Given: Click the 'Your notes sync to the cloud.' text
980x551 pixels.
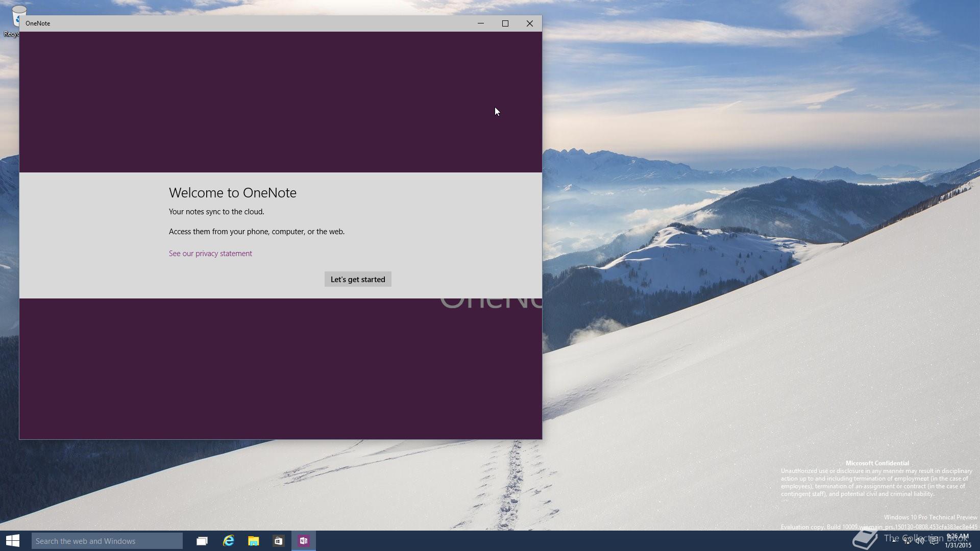Looking at the screenshot, I should [x=216, y=212].
